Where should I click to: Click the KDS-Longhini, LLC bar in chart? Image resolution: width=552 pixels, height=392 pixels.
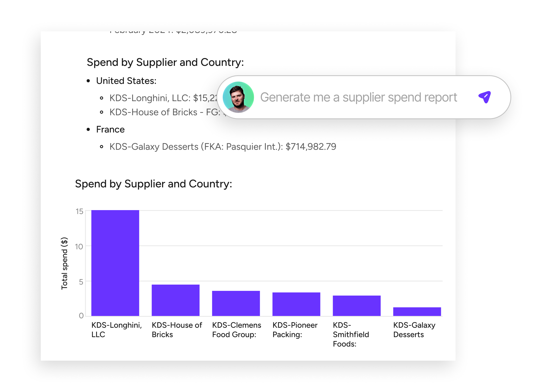click(x=115, y=263)
